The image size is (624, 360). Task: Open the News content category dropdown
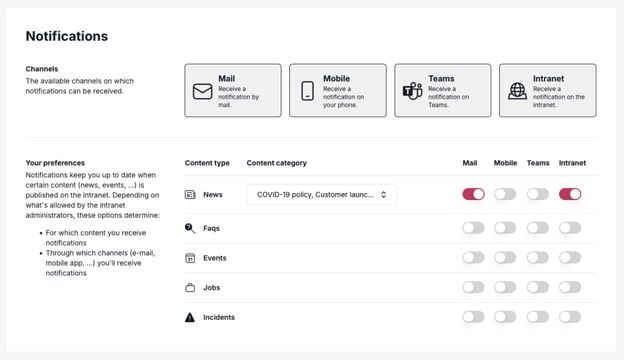322,195
